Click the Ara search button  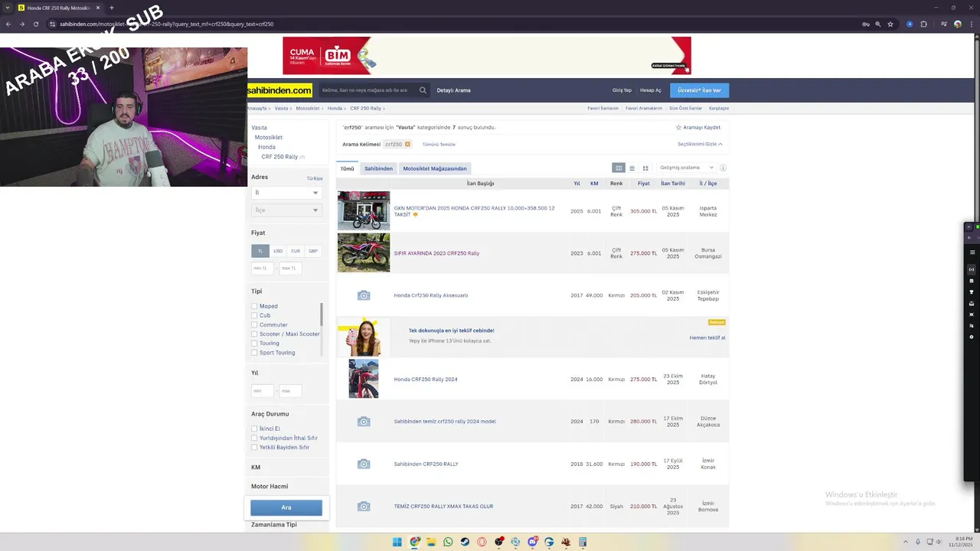click(286, 507)
